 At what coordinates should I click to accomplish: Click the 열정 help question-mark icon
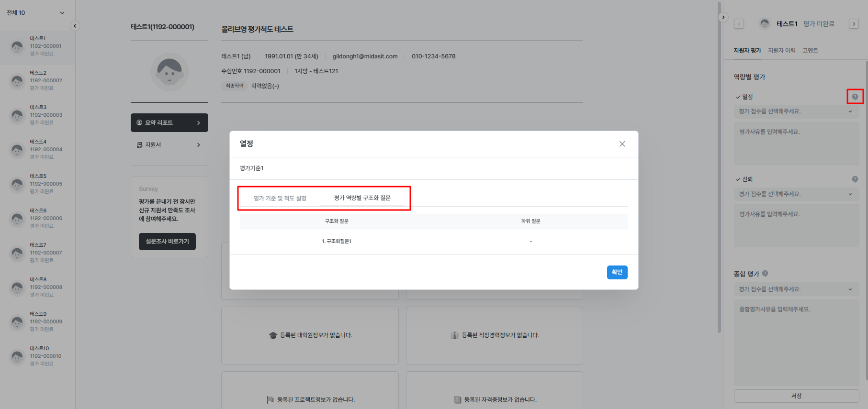pyautogui.click(x=855, y=97)
